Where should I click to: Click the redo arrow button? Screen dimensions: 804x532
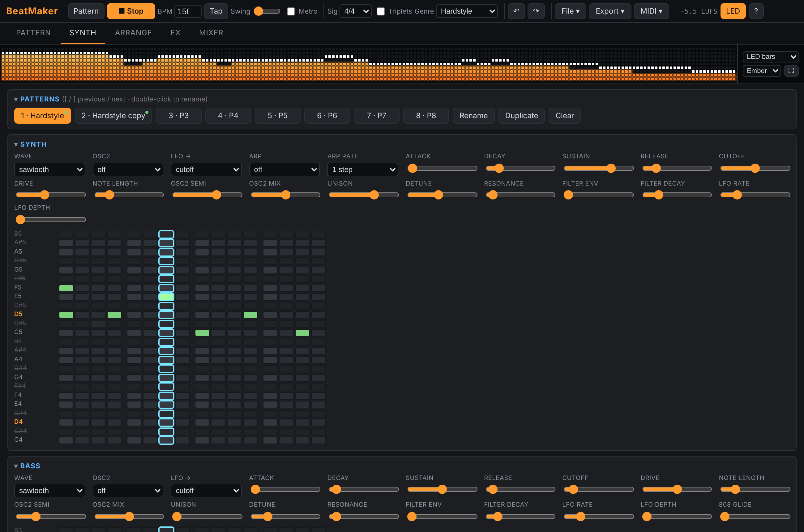point(536,11)
